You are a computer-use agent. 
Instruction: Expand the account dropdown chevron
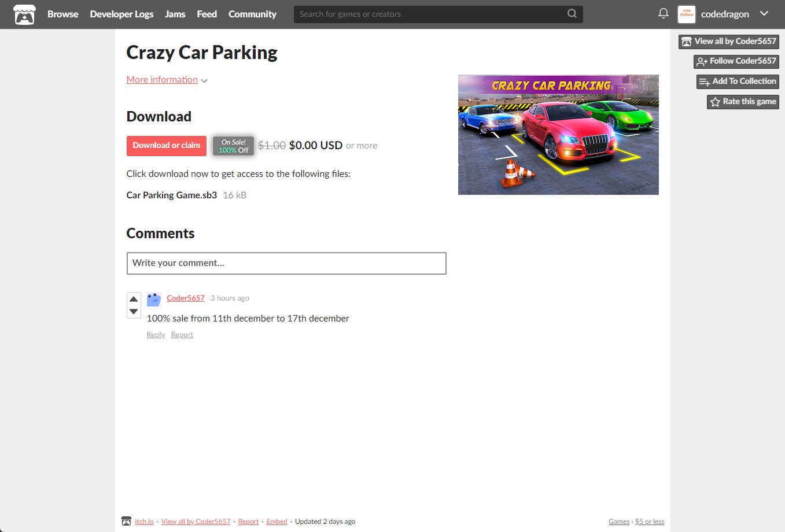coord(764,14)
